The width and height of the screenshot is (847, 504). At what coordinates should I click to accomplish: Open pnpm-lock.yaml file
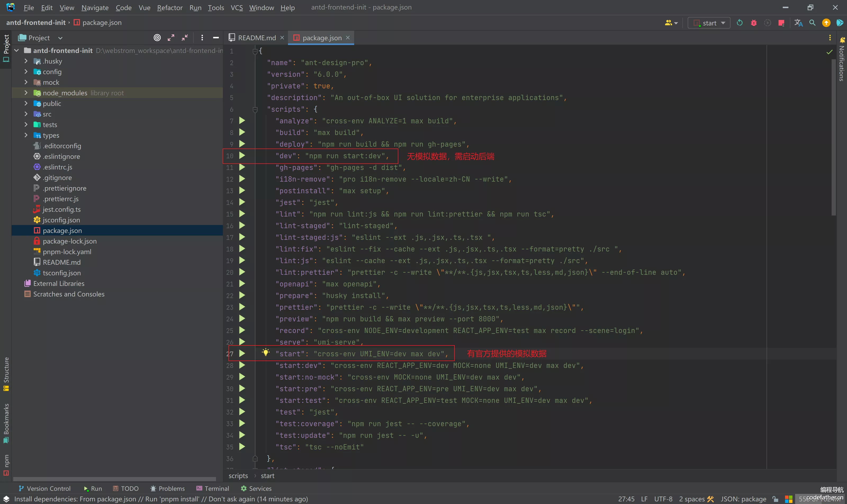[x=67, y=252]
